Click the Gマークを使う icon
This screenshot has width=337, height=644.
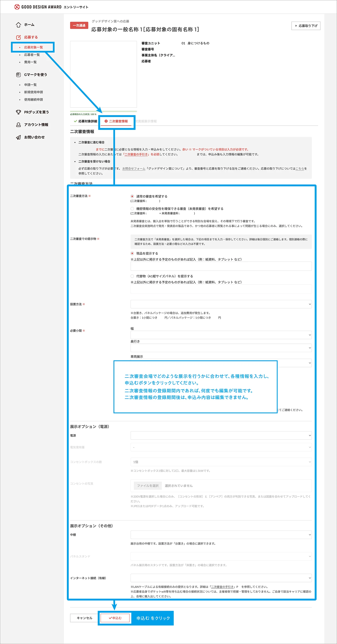tap(18, 74)
